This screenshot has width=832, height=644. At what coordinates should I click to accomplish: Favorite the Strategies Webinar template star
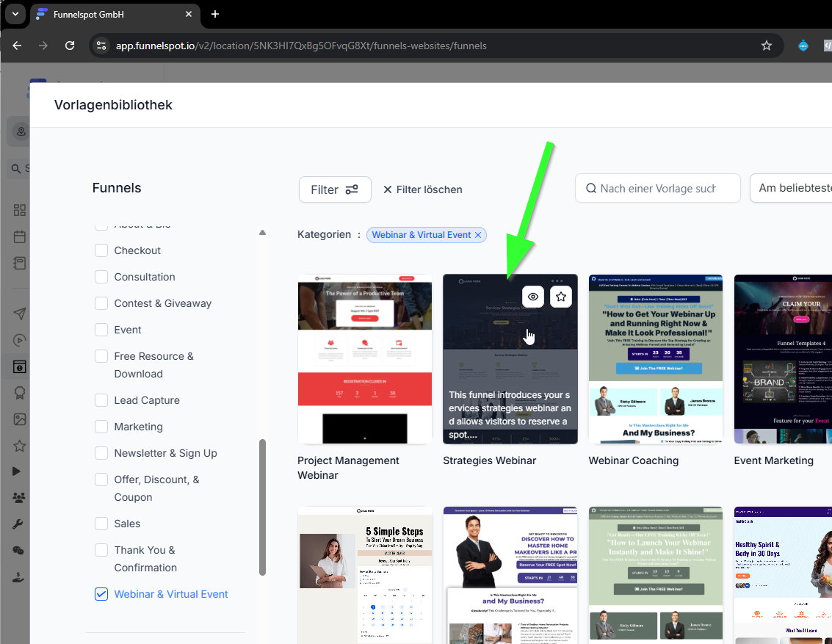[x=561, y=297]
